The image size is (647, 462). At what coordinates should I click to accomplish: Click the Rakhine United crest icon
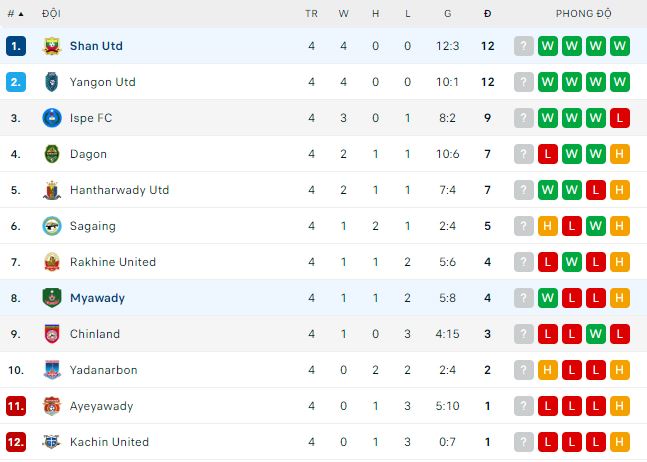pyautogui.click(x=52, y=262)
